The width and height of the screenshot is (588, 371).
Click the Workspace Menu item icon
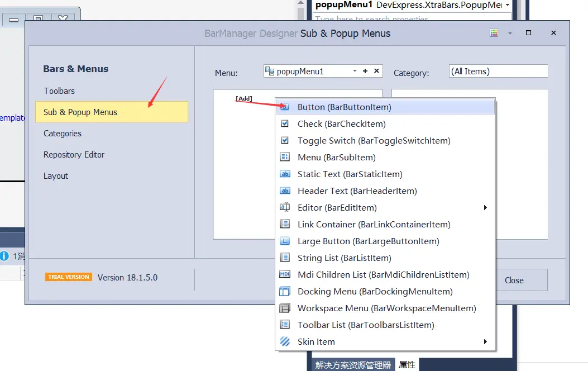coord(285,308)
